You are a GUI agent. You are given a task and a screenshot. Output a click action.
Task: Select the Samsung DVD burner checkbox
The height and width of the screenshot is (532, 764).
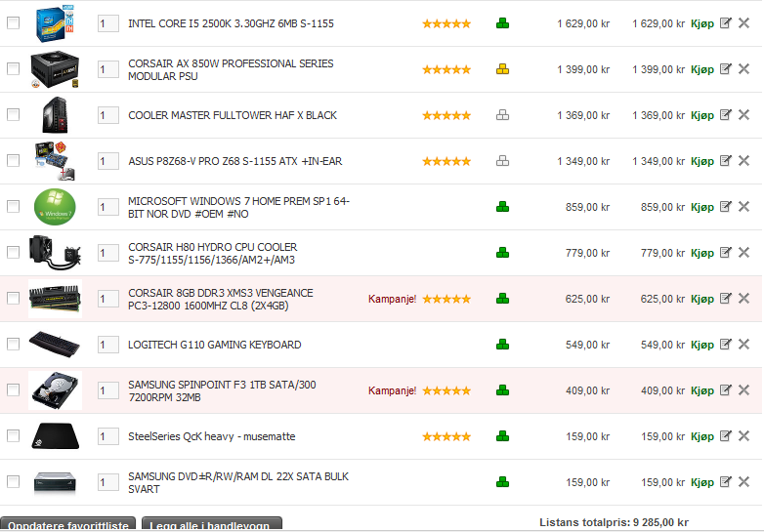click(13, 482)
